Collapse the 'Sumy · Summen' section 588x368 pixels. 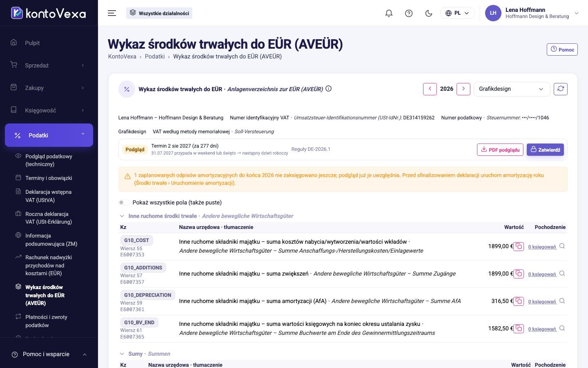[x=122, y=354]
